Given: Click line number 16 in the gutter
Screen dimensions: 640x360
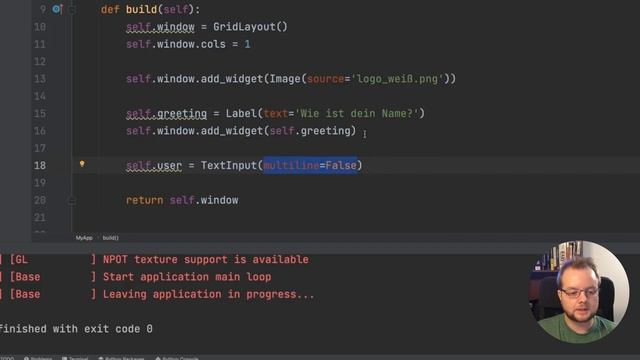Looking at the screenshot, I should [40, 131].
